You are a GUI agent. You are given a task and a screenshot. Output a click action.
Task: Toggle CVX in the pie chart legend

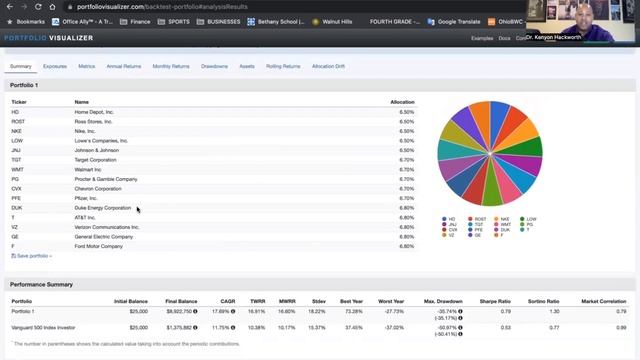tap(449, 230)
